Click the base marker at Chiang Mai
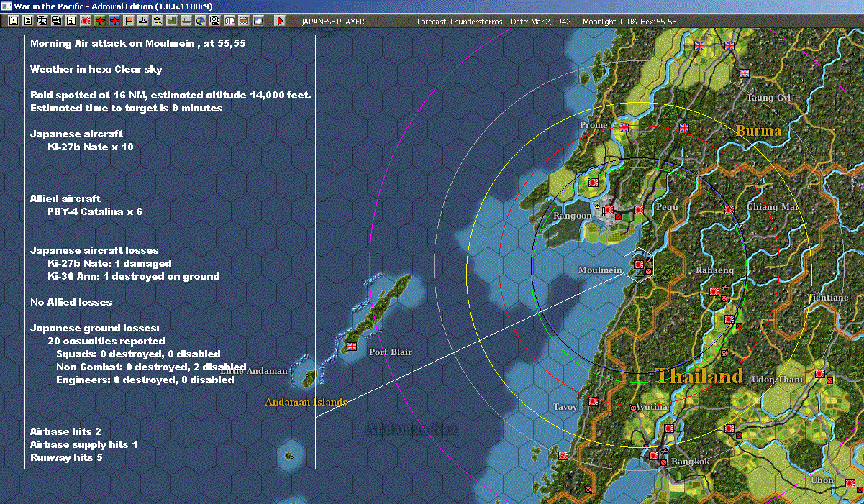Viewport: 864px width, 504px height. [x=729, y=210]
